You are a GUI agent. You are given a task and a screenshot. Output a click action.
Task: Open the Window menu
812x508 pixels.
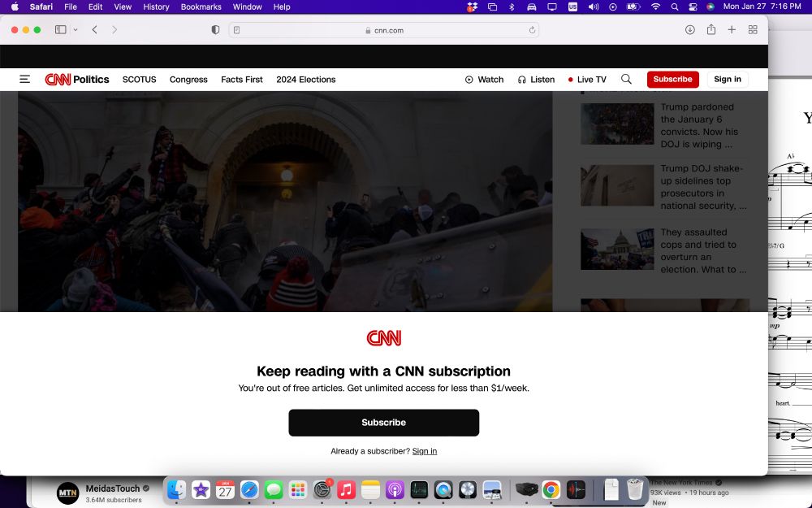pyautogui.click(x=247, y=7)
